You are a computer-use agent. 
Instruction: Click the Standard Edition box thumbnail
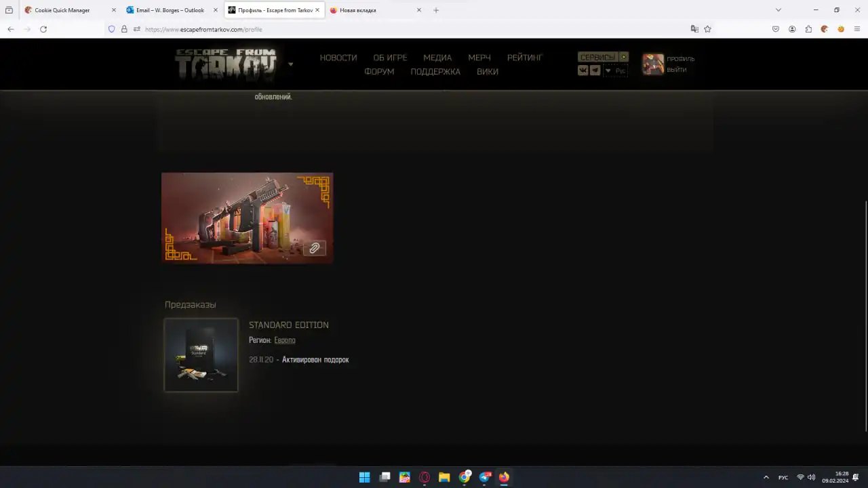pos(201,354)
